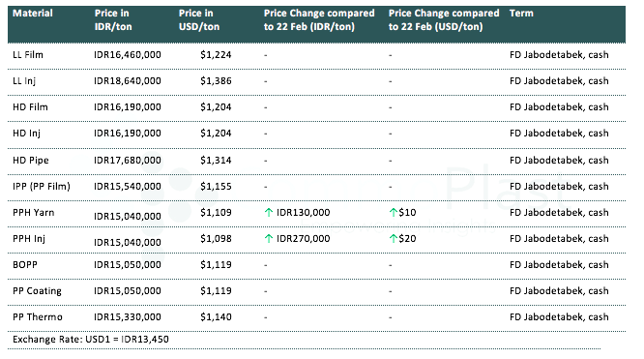The height and width of the screenshot is (359, 644).
Task: Click the Exchange Rate USD1 = IDR13,450 note
Action: click(91, 340)
